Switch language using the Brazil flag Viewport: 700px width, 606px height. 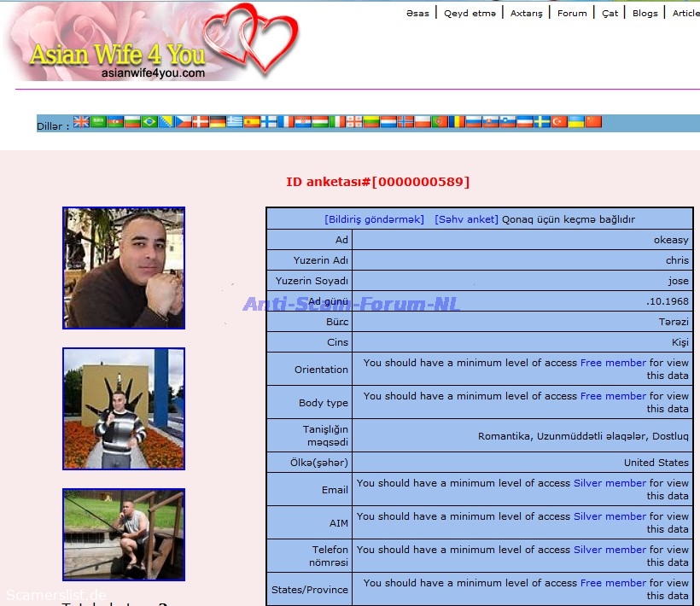(x=149, y=122)
